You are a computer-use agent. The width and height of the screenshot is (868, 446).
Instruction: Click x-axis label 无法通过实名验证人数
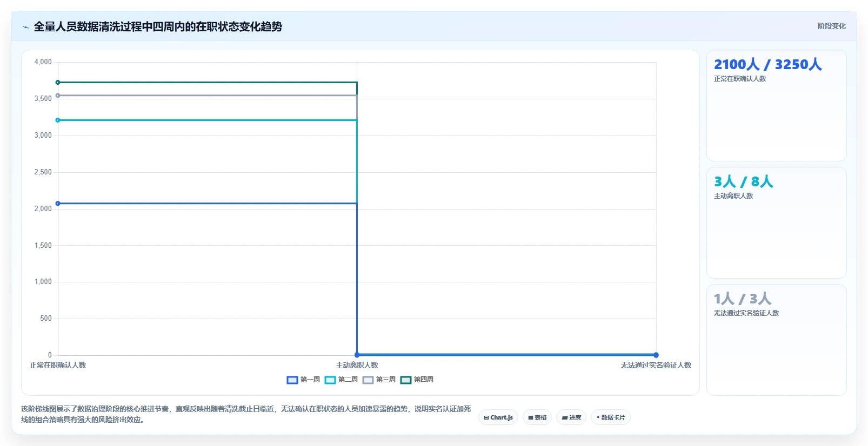[656, 366]
